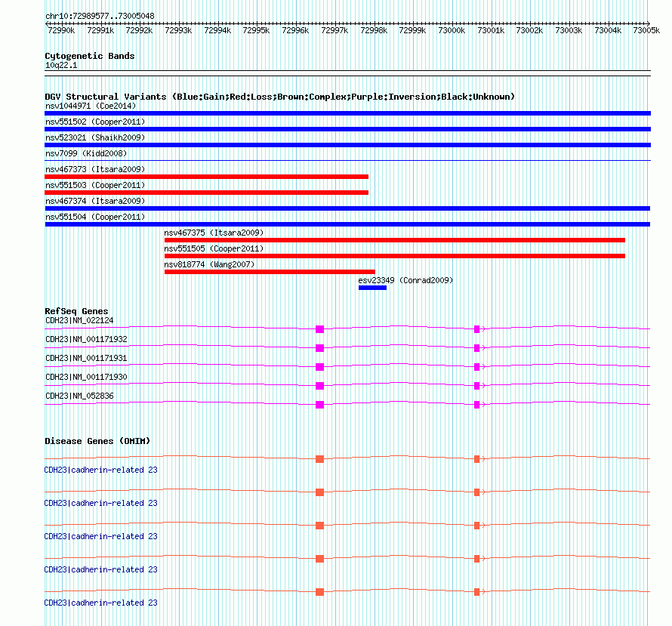Image resolution: width=672 pixels, height=626 pixels.
Task: Click the nsv1044971 (Coe2014) blue gain bar
Action: click(x=347, y=113)
